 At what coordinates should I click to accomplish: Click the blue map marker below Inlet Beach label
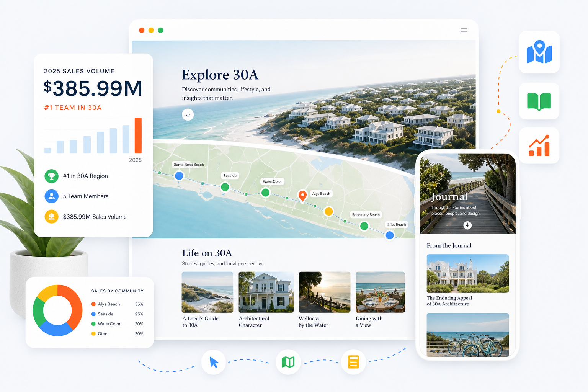[x=390, y=235]
